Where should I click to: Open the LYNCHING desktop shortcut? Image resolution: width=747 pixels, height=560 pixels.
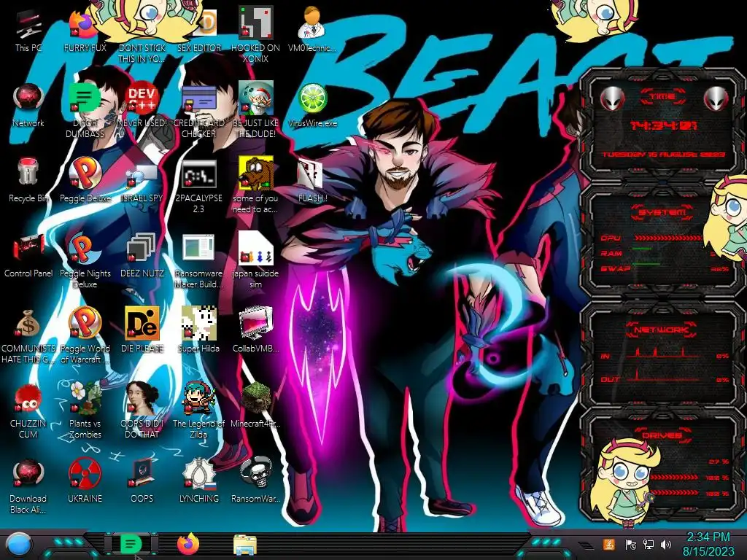click(x=198, y=473)
